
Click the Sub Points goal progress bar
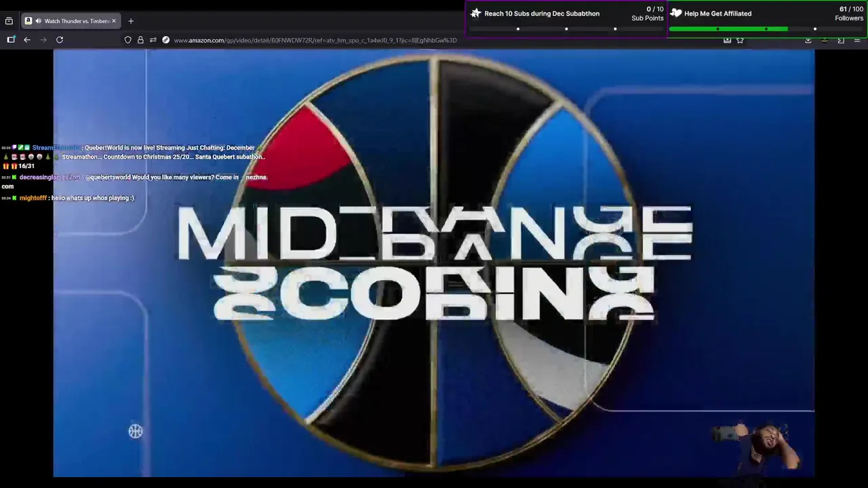(566, 29)
